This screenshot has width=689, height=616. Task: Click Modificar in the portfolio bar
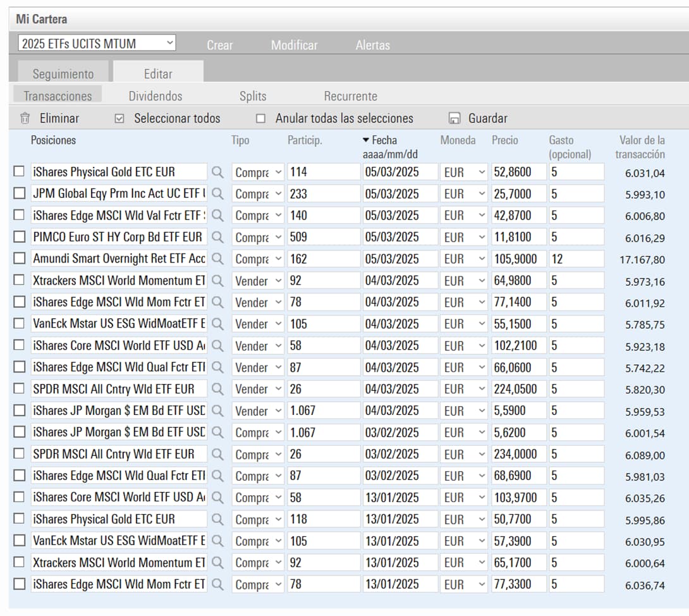tap(295, 45)
